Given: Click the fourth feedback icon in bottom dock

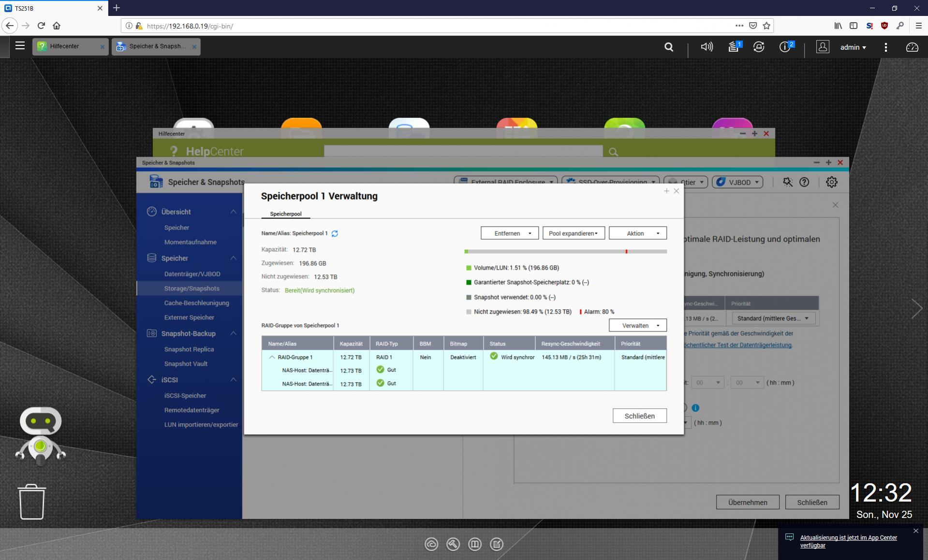Looking at the screenshot, I should coord(496,545).
